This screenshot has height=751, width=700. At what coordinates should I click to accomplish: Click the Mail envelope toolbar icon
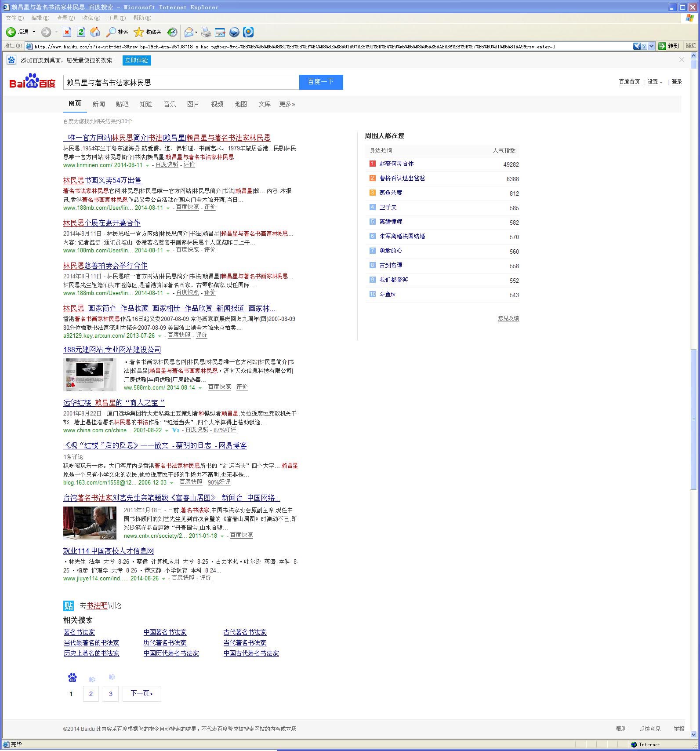pos(189,32)
